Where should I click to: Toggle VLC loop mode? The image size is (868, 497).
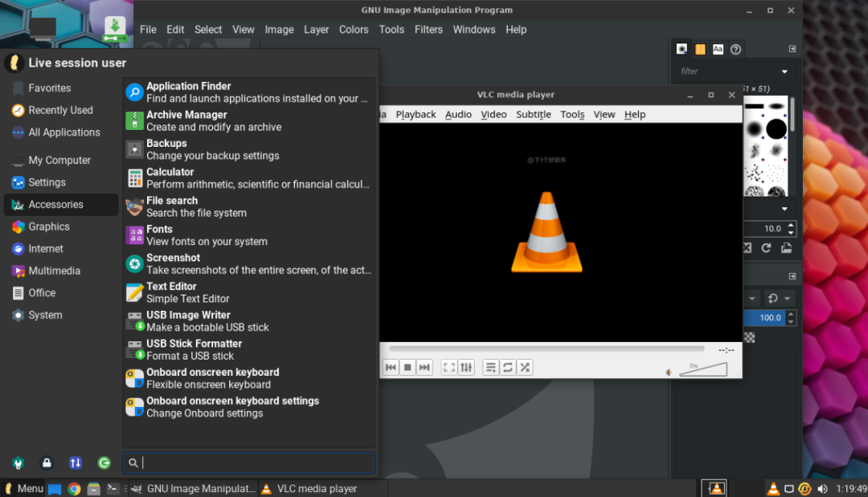click(508, 368)
